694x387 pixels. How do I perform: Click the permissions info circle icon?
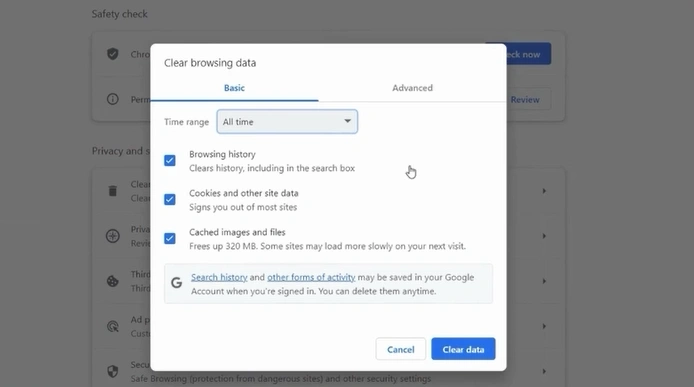(x=113, y=99)
